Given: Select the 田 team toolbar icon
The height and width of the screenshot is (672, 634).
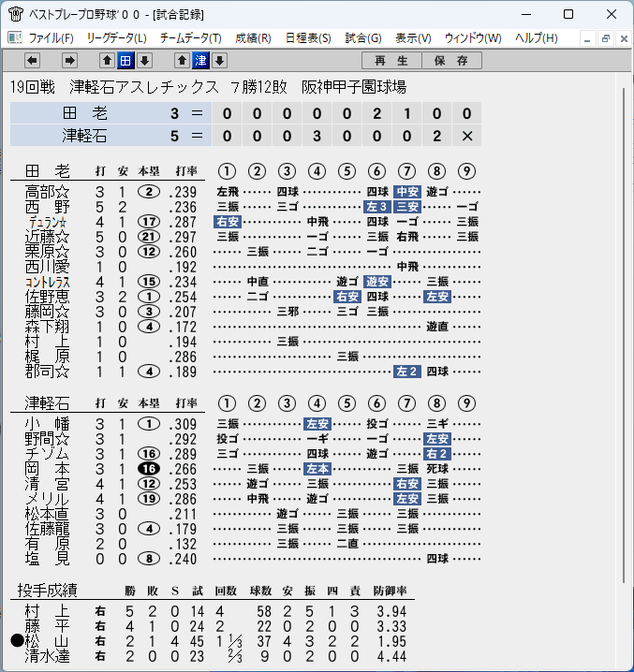Looking at the screenshot, I should [x=125, y=61].
